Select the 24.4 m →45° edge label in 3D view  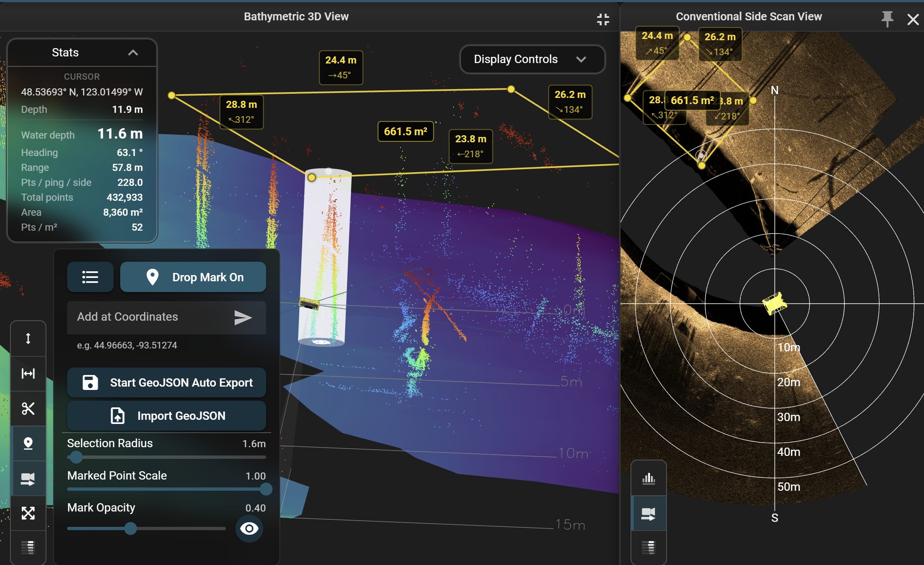341,68
